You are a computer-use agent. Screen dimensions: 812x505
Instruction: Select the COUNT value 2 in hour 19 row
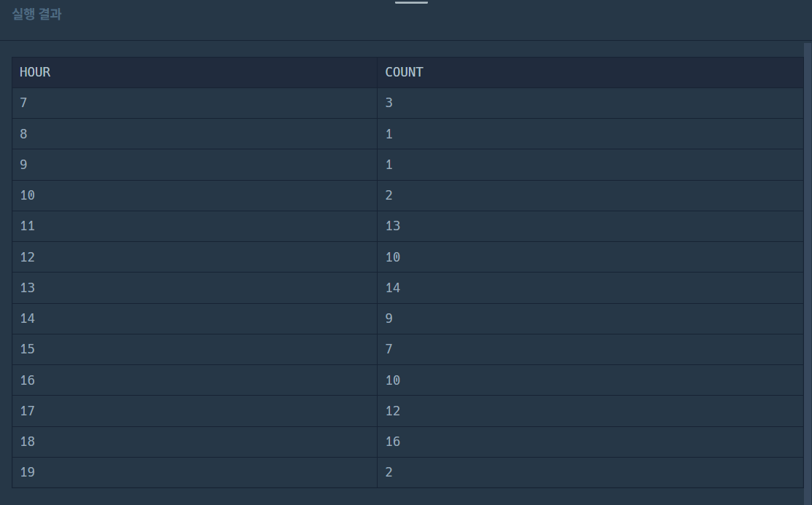click(590, 472)
